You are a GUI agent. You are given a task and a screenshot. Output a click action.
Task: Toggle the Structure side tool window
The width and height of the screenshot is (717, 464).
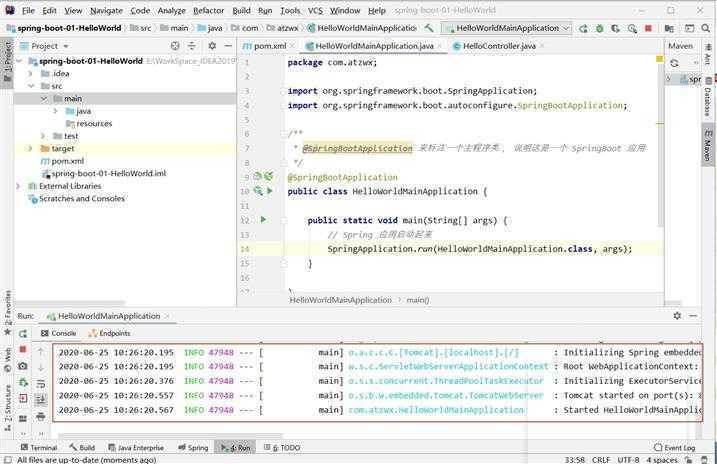[8, 407]
